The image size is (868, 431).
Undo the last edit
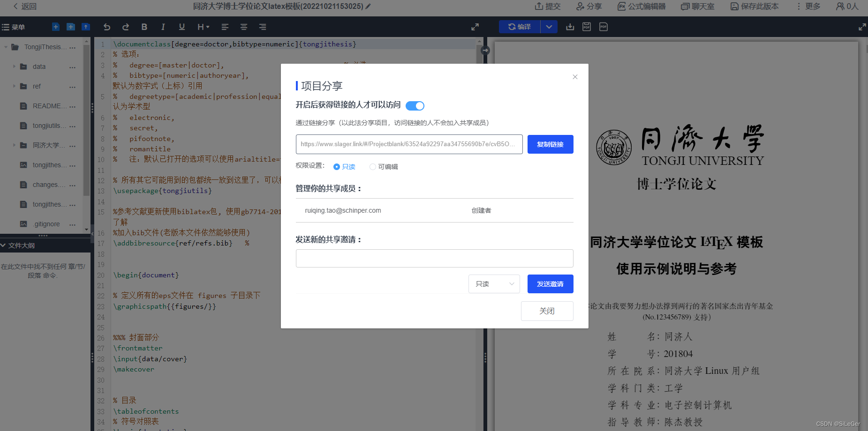click(x=107, y=27)
